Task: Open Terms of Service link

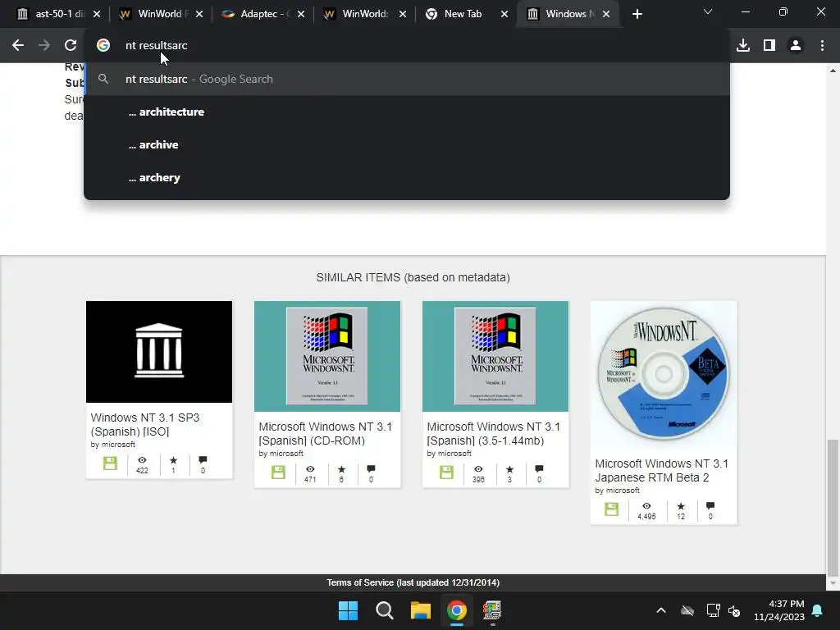Action: [413, 582]
